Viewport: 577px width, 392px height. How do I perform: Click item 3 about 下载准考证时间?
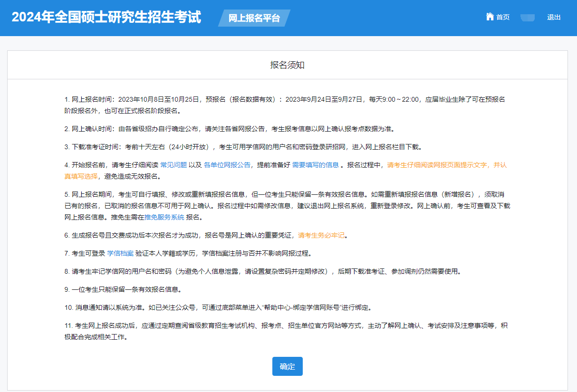[x=242, y=147]
